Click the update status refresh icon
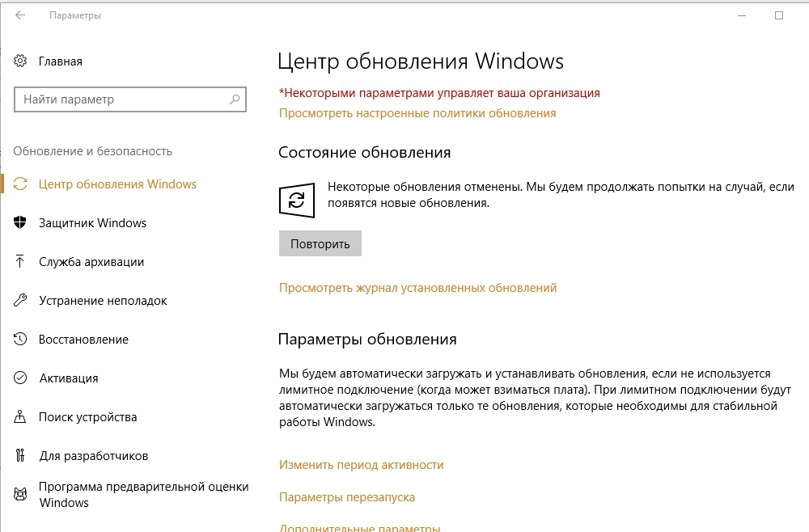Viewport: 809px width, 532px height. (297, 201)
